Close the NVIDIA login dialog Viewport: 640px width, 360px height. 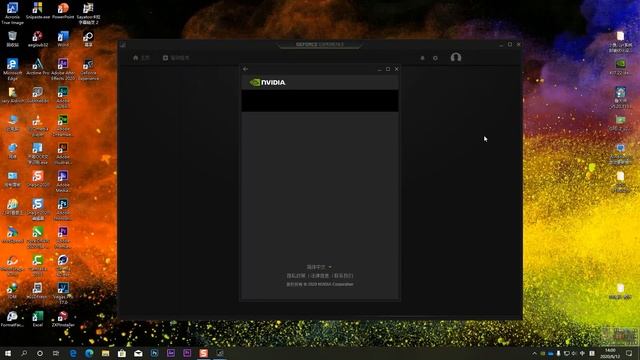coord(396,69)
